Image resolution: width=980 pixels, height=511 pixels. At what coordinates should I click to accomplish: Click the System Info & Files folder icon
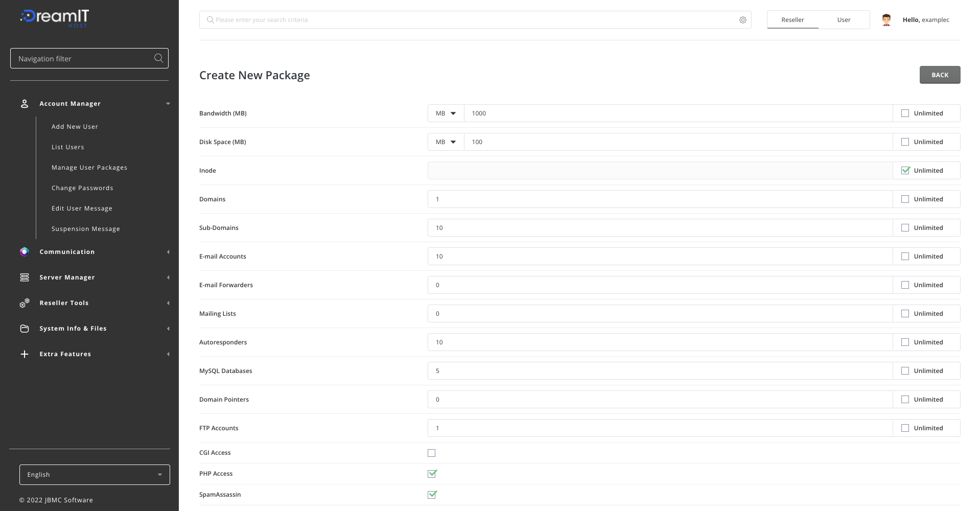click(x=25, y=329)
